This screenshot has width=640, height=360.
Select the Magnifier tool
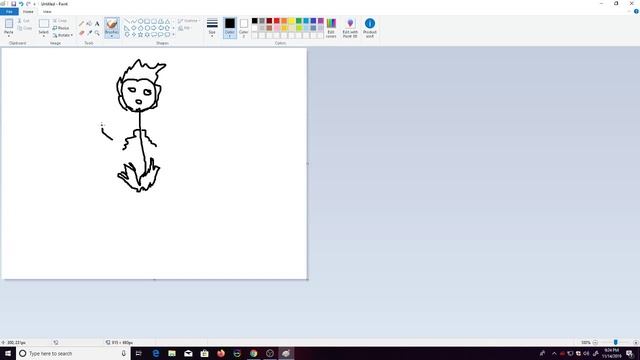(97, 33)
